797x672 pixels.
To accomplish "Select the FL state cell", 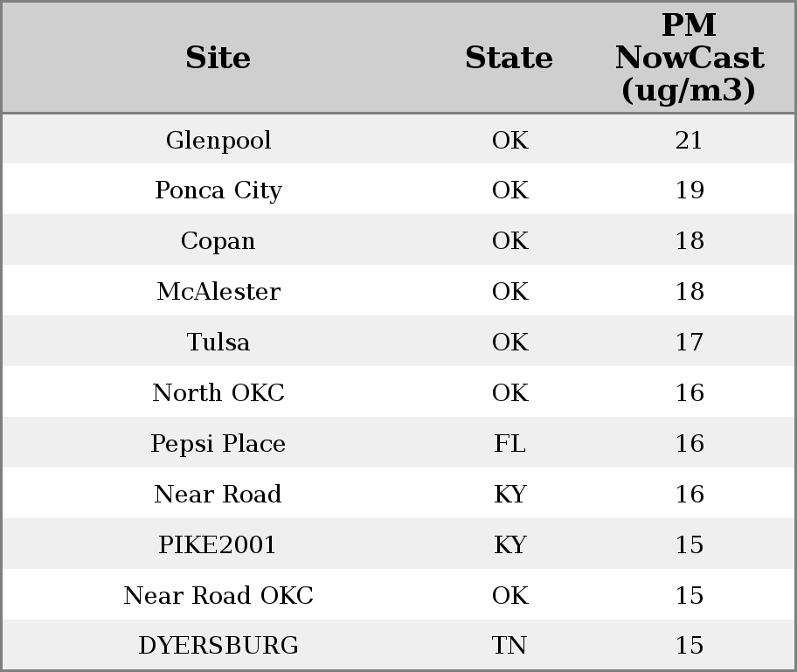I will tap(509, 444).
